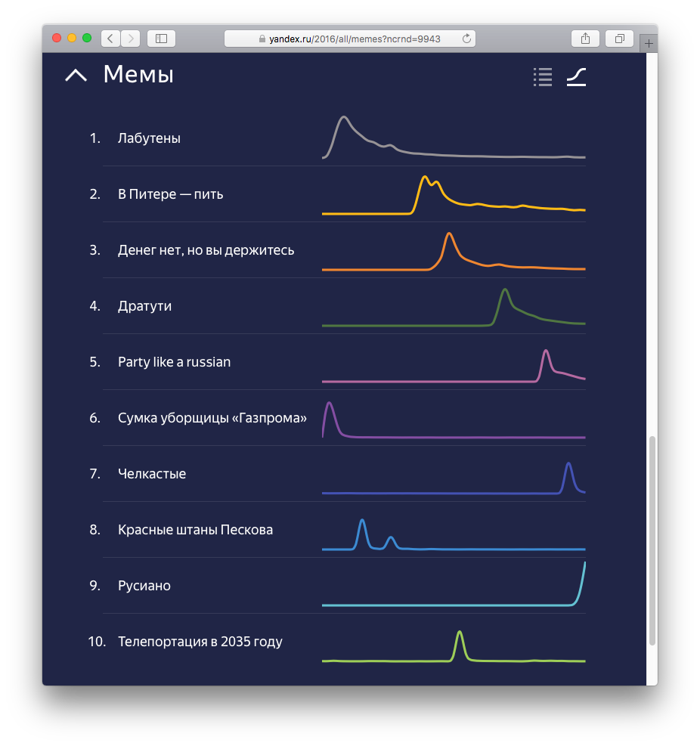Viewport: 700px width, 746px height.
Task: Reload page with refresh icon
Action: click(x=466, y=38)
